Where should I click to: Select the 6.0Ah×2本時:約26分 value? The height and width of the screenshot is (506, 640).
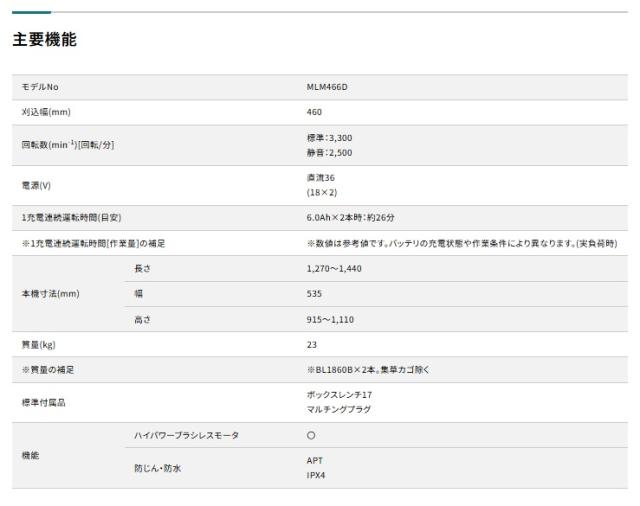pos(350,217)
